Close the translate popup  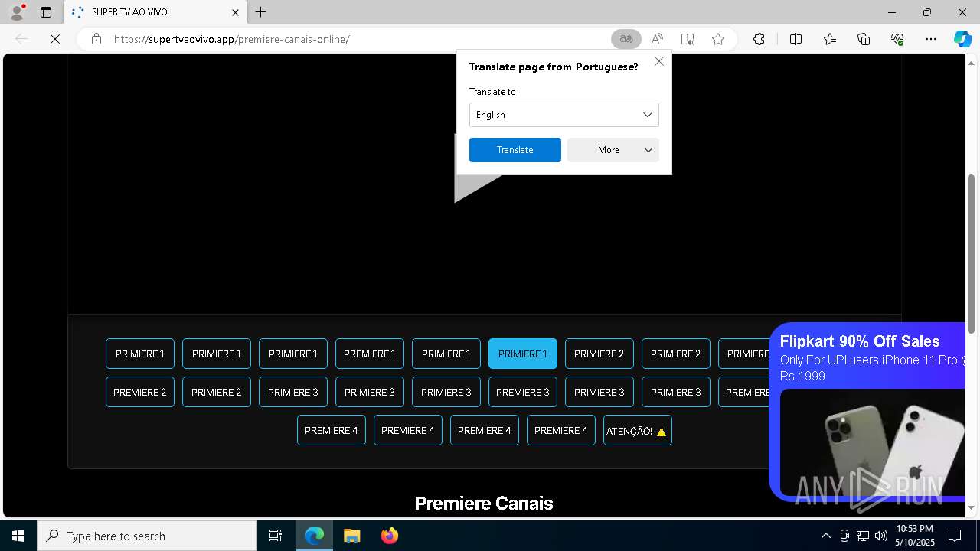[659, 61]
